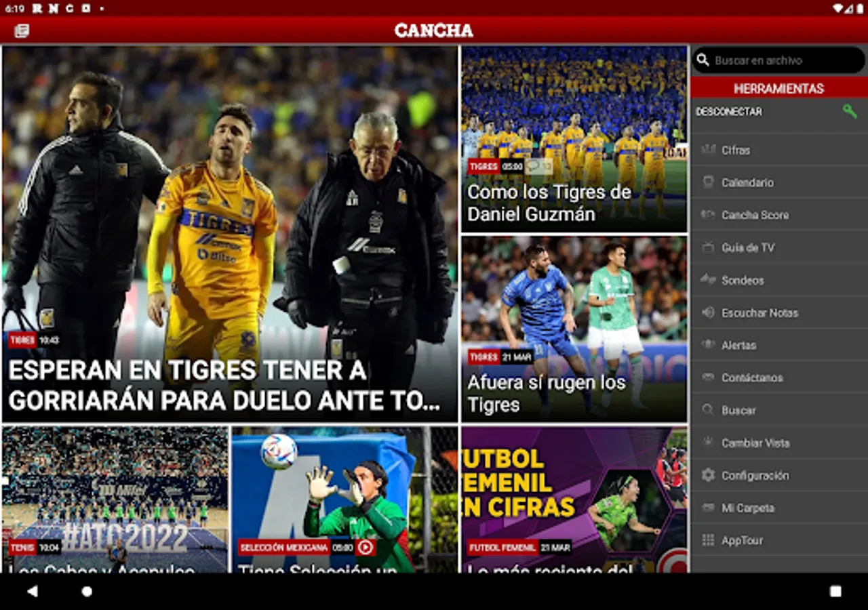Choose Escuchar Notas option
The image size is (868, 610).
(779, 312)
